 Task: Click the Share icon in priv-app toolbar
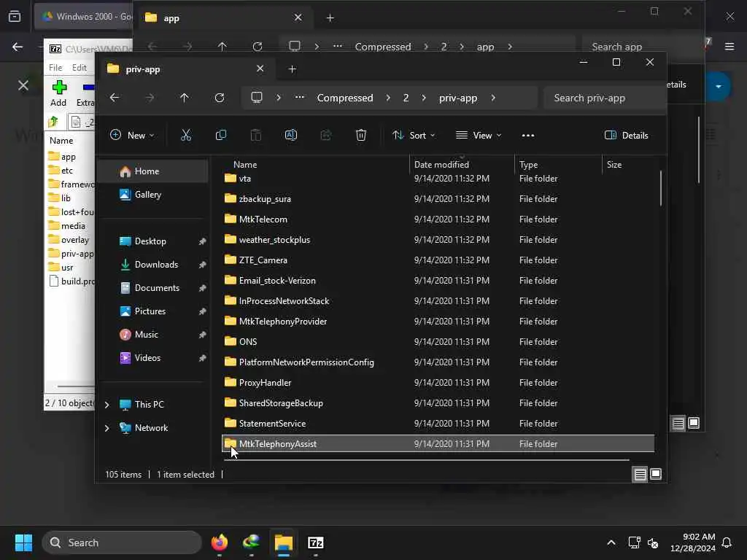pyautogui.click(x=326, y=135)
